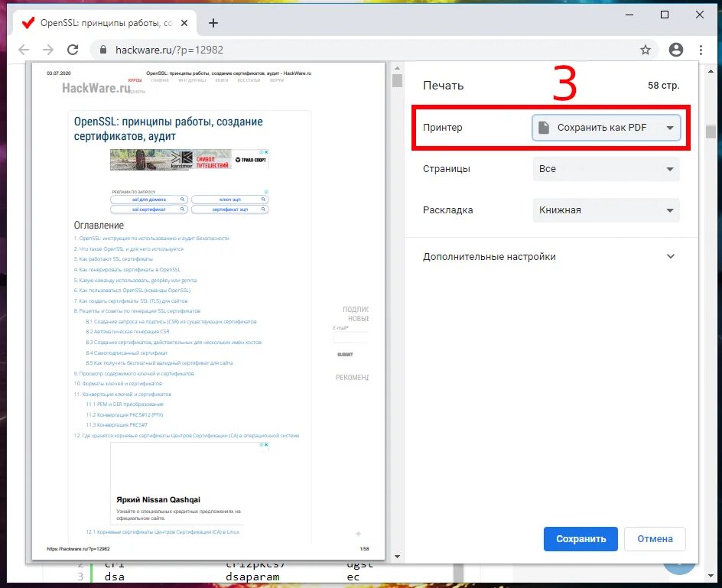The width and height of the screenshot is (722, 588).
Task: Open the Принтер destination dropdown
Action: (x=606, y=128)
